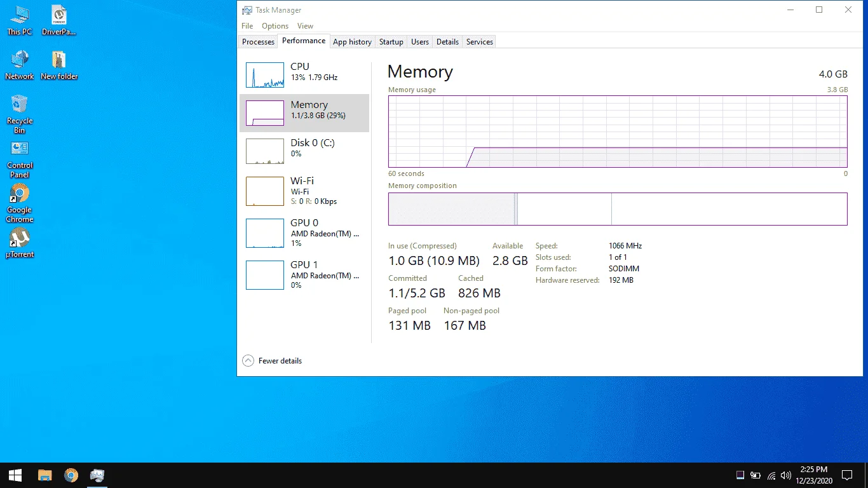Click the 'Non-paged pool' label

[471, 311]
